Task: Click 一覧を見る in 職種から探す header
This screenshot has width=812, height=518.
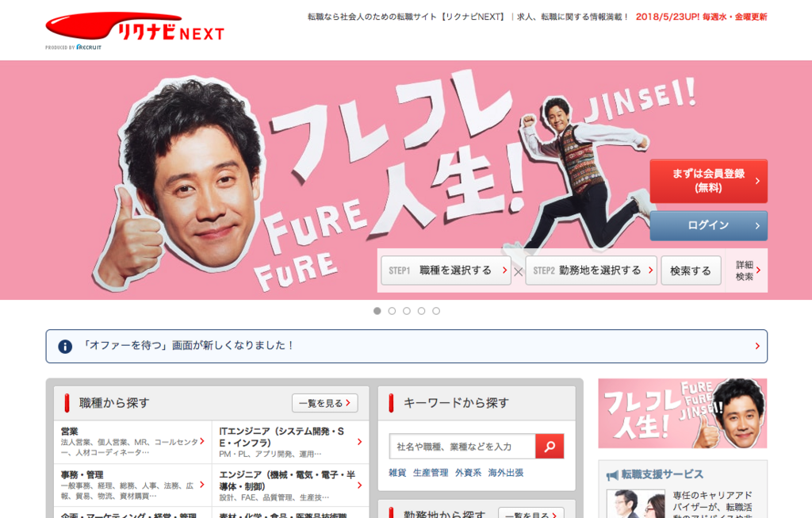Action: point(324,403)
